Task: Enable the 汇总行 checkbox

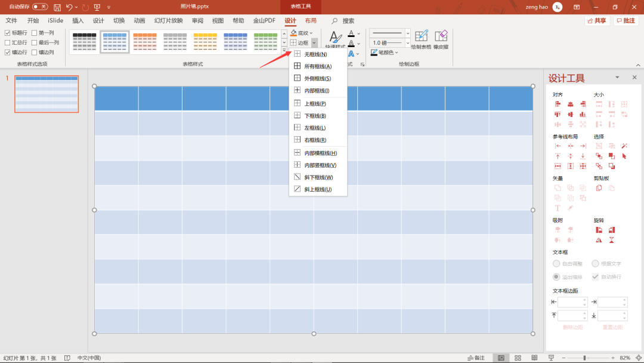Action: pyautogui.click(x=7, y=42)
